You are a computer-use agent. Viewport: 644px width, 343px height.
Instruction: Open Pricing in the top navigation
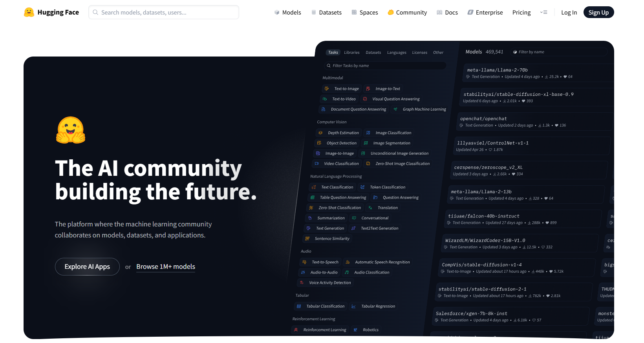tap(521, 12)
